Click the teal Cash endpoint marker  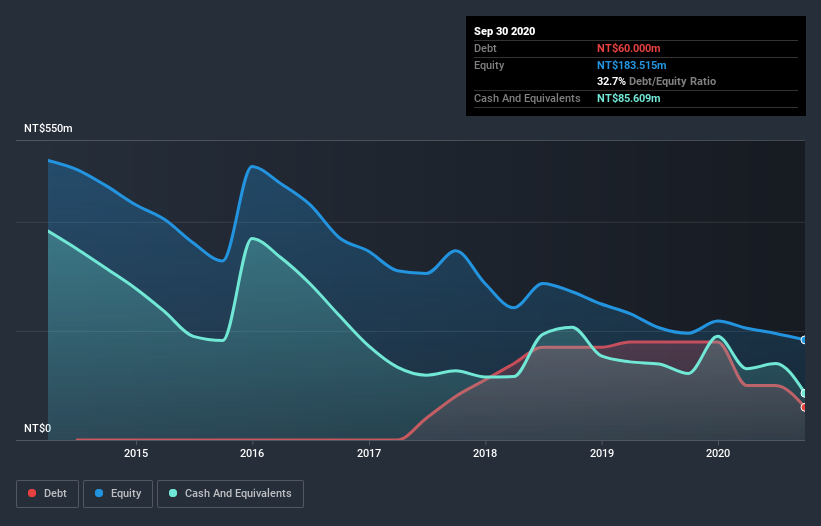[x=805, y=393]
